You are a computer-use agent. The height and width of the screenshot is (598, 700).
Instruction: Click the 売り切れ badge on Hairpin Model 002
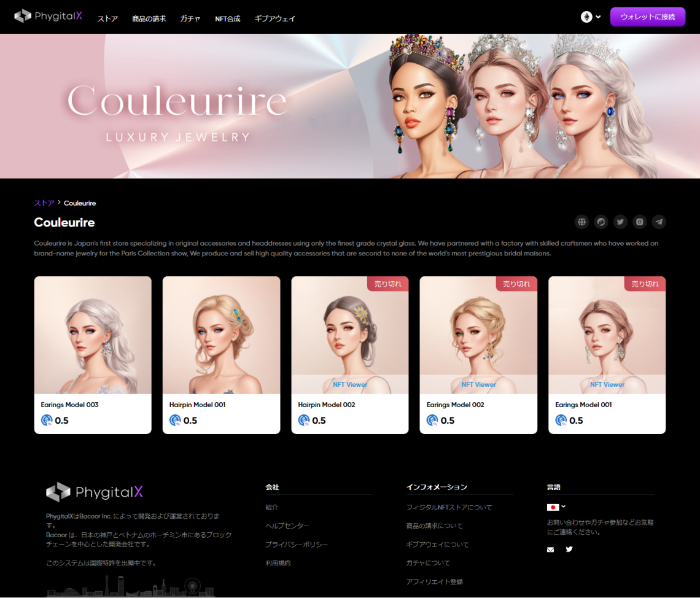387,284
